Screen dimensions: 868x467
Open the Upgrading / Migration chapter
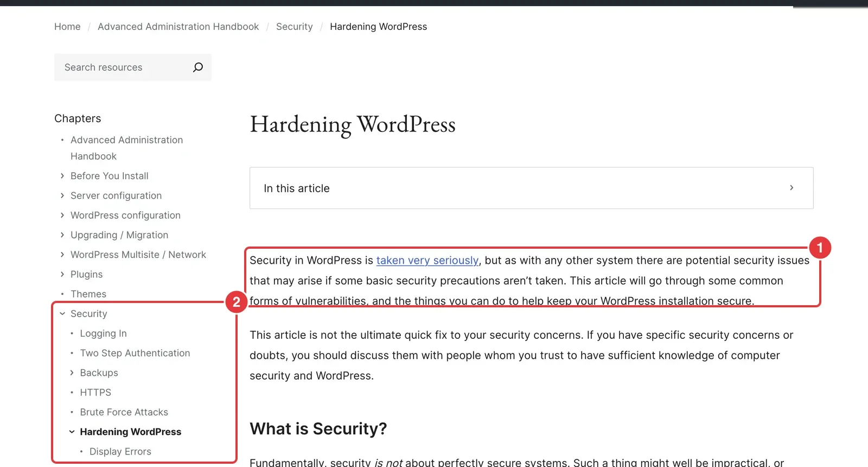coord(119,235)
